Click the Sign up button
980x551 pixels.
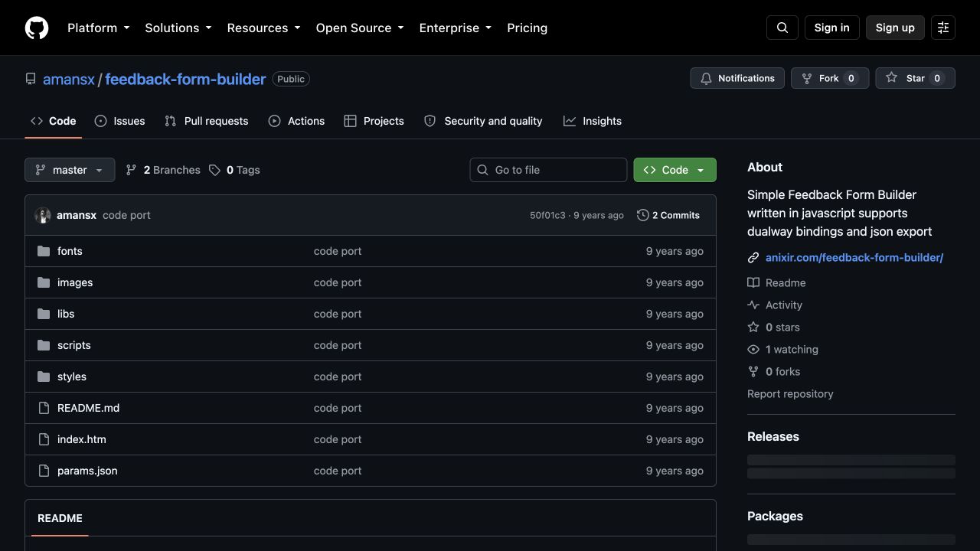[895, 28]
